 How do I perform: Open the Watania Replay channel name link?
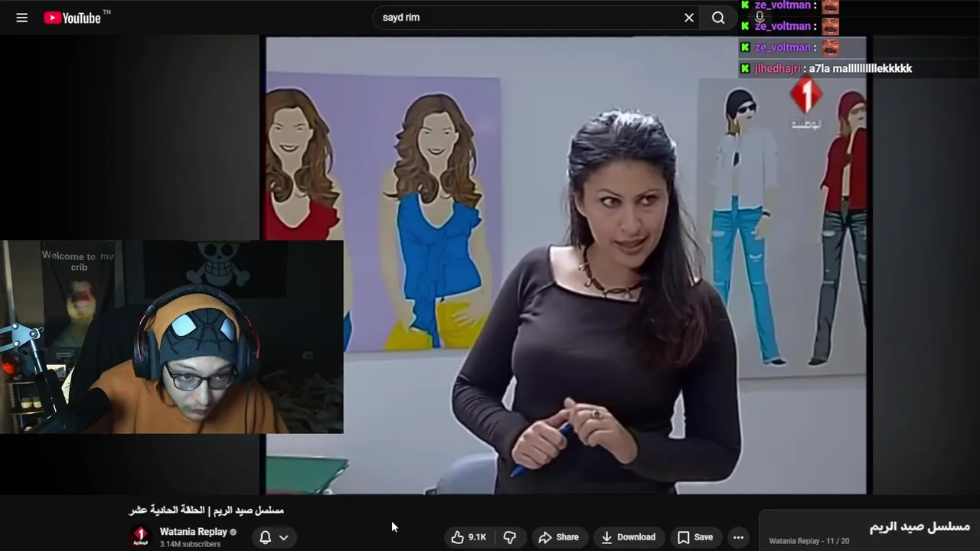(x=193, y=531)
